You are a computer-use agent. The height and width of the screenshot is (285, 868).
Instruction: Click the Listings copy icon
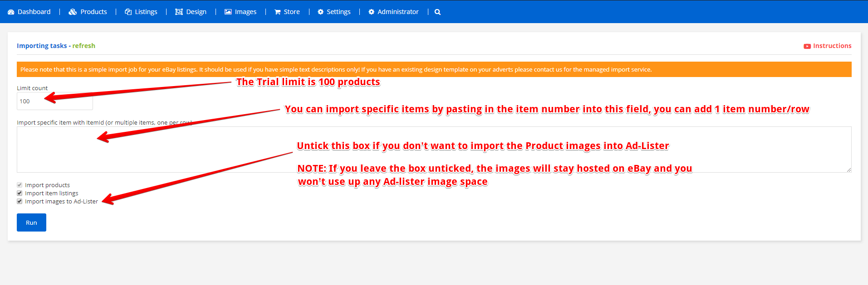pos(128,12)
